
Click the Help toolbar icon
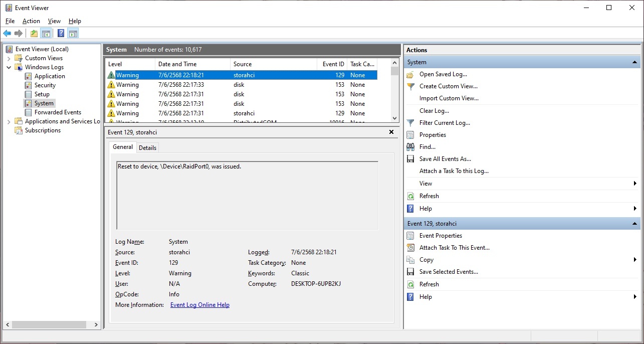coord(61,34)
